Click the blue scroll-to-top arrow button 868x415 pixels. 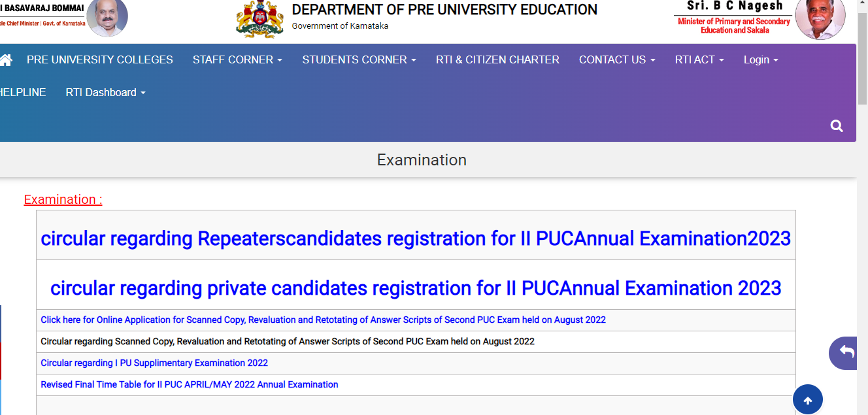pos(808,401)
